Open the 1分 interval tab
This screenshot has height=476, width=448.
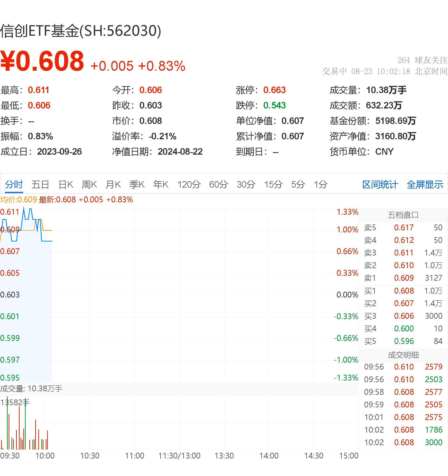[x=321, y=184]
